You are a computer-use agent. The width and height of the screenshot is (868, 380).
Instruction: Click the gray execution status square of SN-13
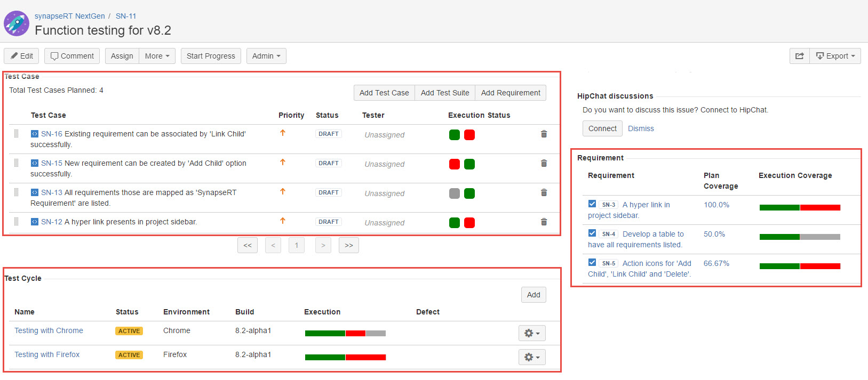click(x=455, y=193)
